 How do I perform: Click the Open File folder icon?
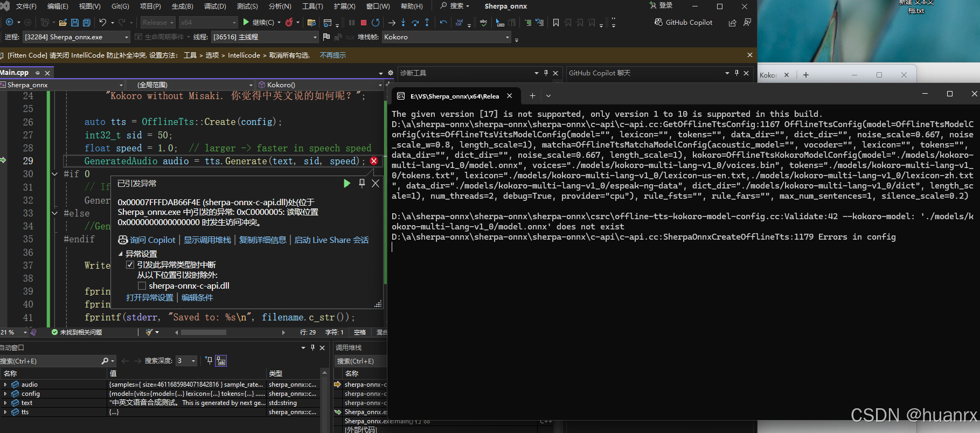(63, 23)
